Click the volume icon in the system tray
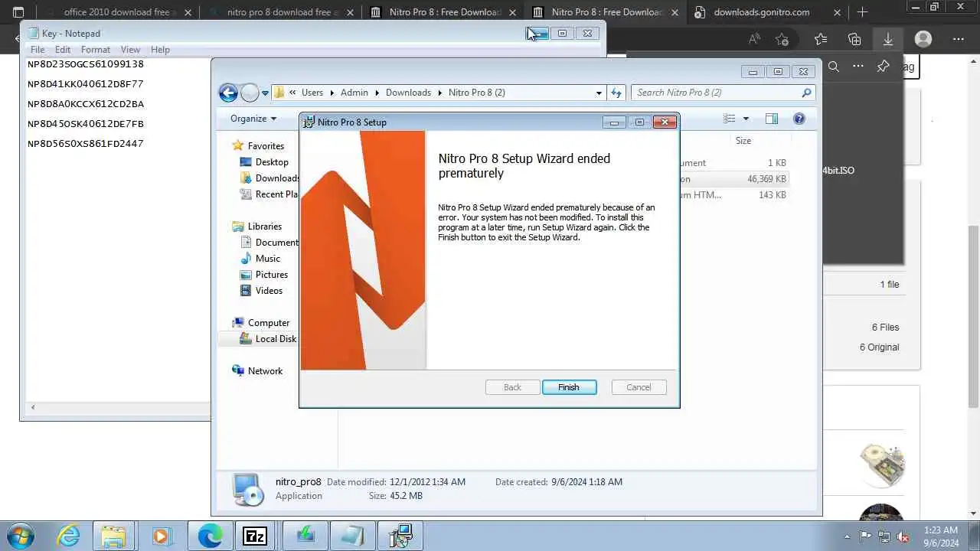Screen dimensions: 980x551 903,536
